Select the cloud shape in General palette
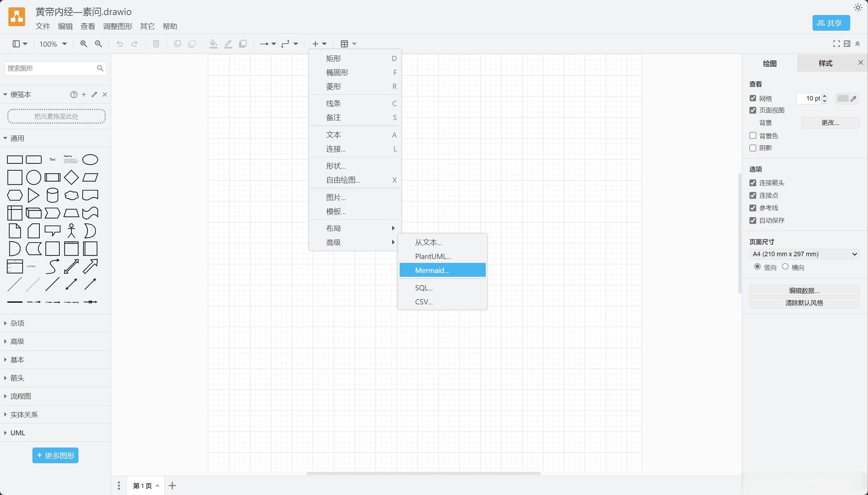Image resolution: width=868 pixels, height=495 pixels. pos(71,195)
